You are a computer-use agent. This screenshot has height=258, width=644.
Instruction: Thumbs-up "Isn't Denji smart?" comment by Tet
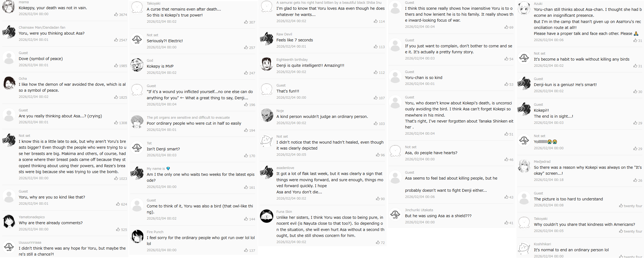point(246,156)
